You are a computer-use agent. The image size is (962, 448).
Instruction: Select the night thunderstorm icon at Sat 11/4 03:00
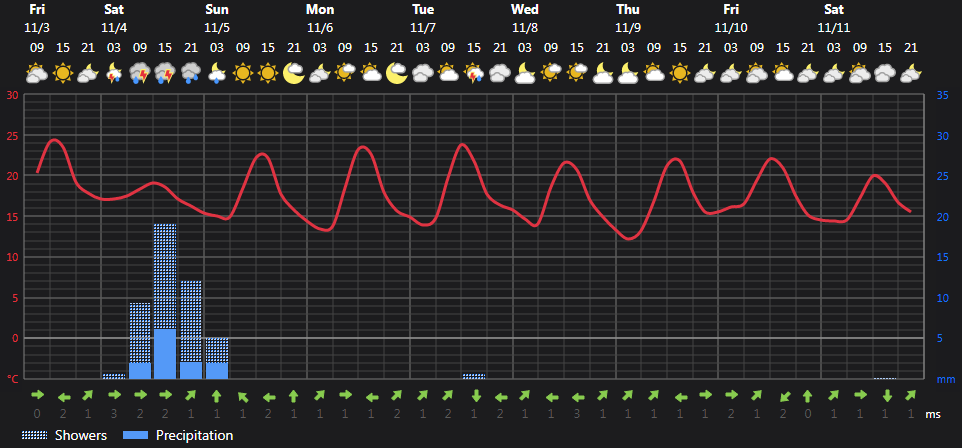pos(114,74)
